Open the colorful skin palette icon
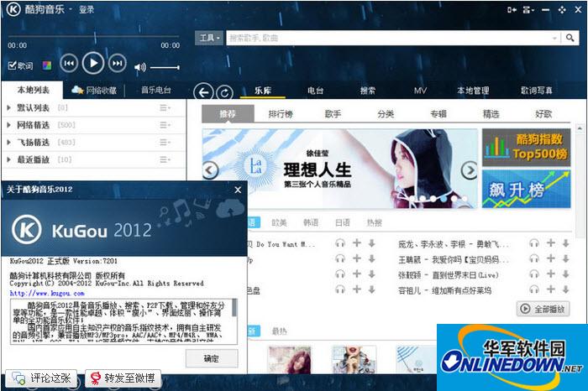Screen dimensions: 588x391 (47, 66)
